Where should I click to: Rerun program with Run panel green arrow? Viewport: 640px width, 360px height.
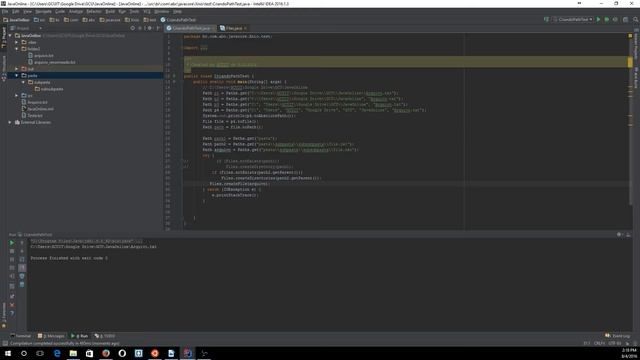12,243
